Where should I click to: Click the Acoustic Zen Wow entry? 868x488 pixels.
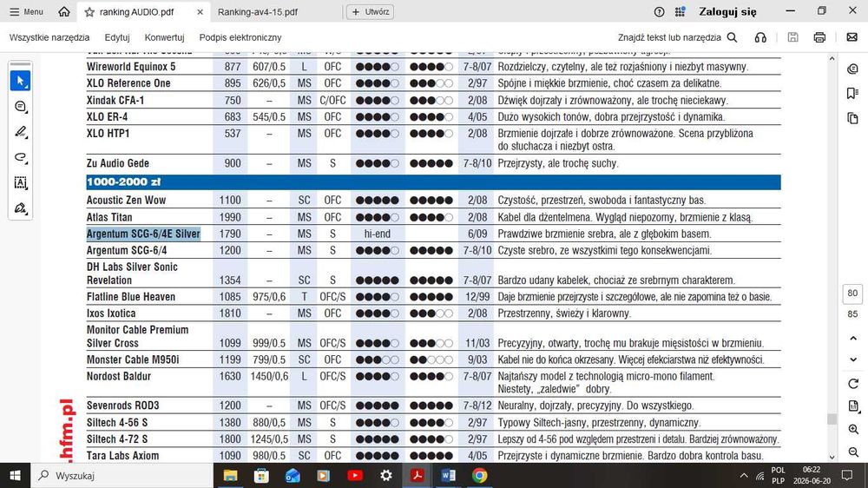click(x=126, y=200)
